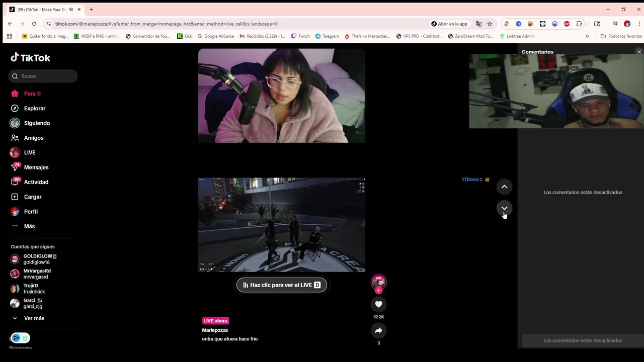Click the Cargar upload option
The image size is (644, 362).
(26, 197)
